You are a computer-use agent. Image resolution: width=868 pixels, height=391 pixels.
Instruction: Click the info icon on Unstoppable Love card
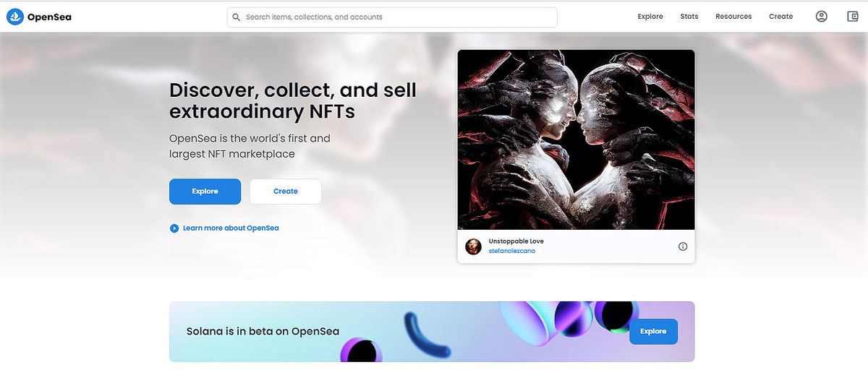(x=683, y=246)
